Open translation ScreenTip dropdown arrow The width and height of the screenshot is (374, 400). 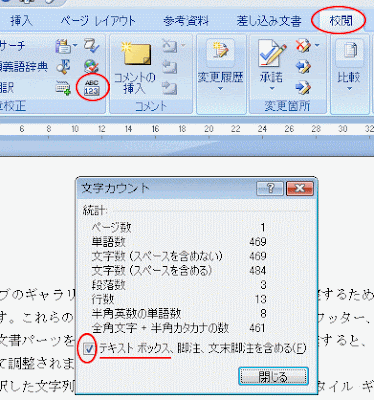[x=75, y=45]
